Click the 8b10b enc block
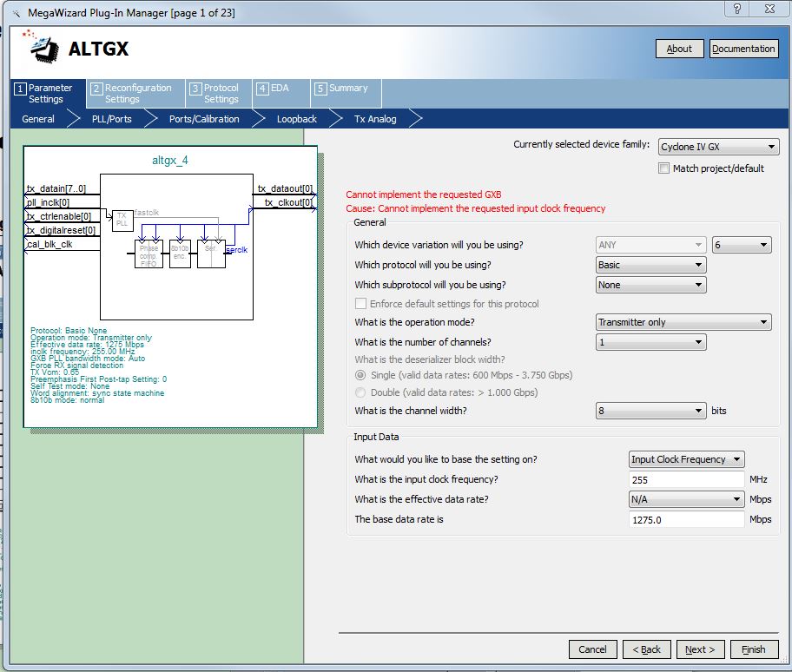Image resolution: width=792 pixels, height=672 pixels. [x=180, y=254]
